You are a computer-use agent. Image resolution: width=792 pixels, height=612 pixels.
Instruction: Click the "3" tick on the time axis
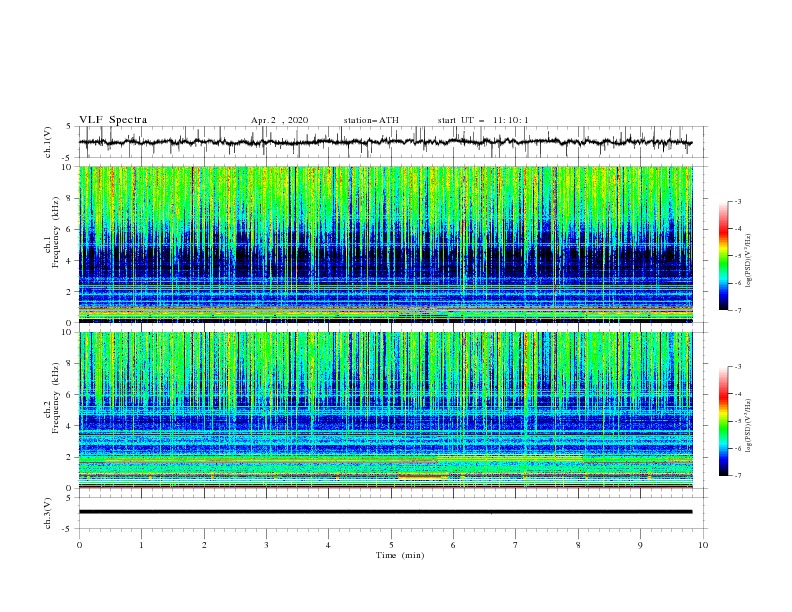[x=266, y=545]
